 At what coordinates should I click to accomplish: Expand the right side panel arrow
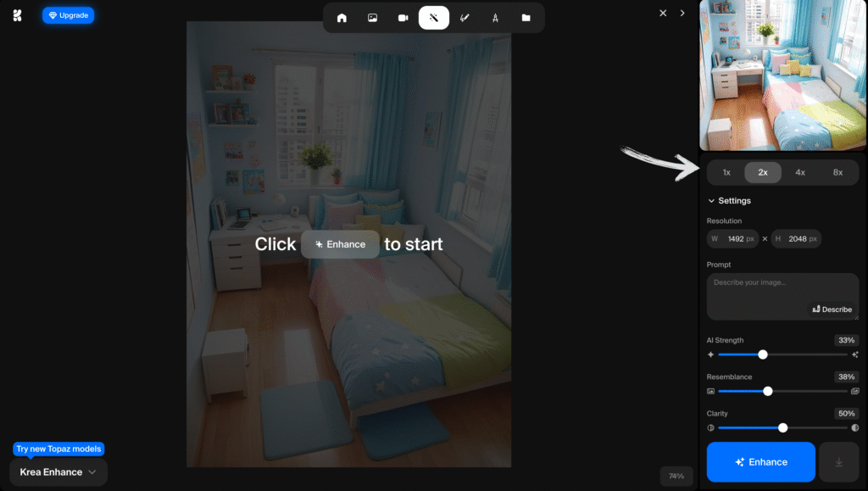[x=682, y=13]
